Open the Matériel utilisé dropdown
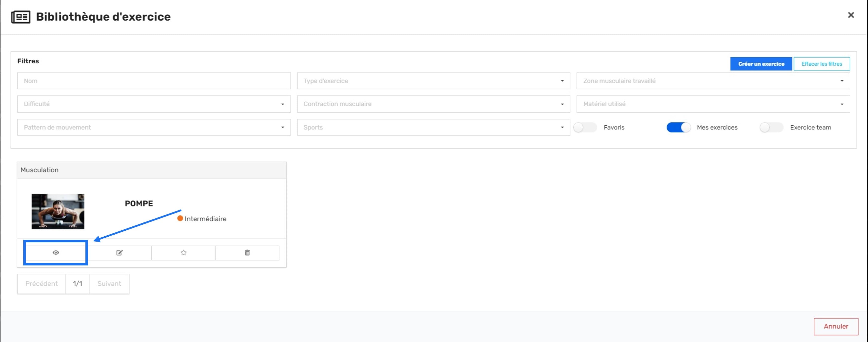The height and width of the screenshot is (342, 868). pyautogui.click(x=713, y=104)
